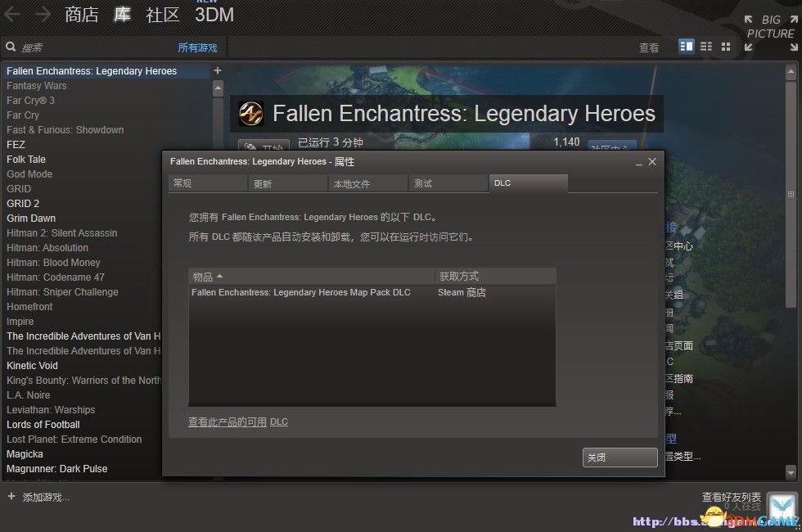Open 查看此产品的可用 DLC link
Viewport: 802px width, 532px height.
click(x=238, y=422)
